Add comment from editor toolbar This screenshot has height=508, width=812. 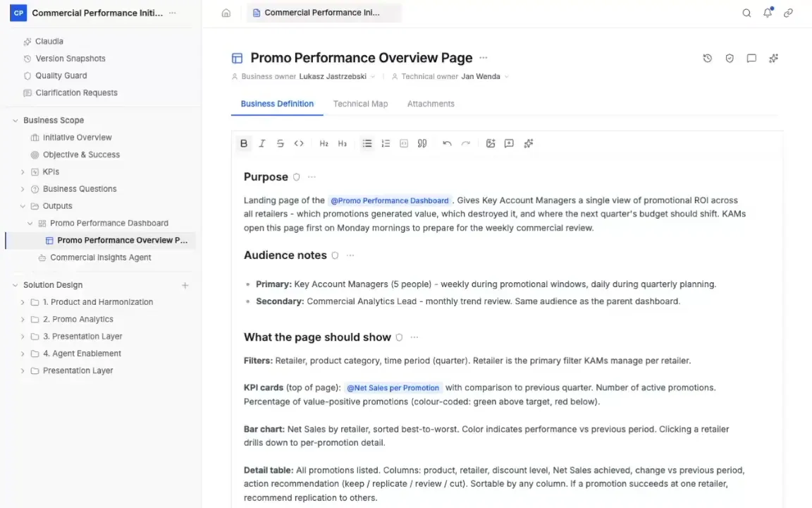point(509,144)
